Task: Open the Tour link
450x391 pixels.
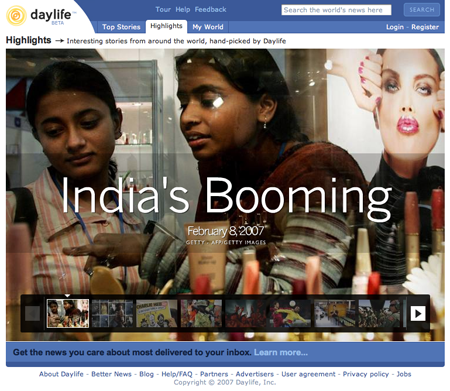Action: tap(163, 10)
